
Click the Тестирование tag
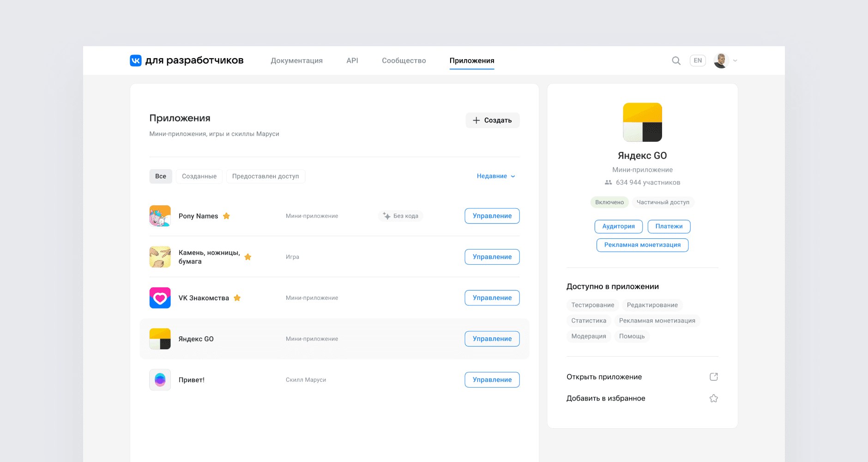tap(593, 305)
